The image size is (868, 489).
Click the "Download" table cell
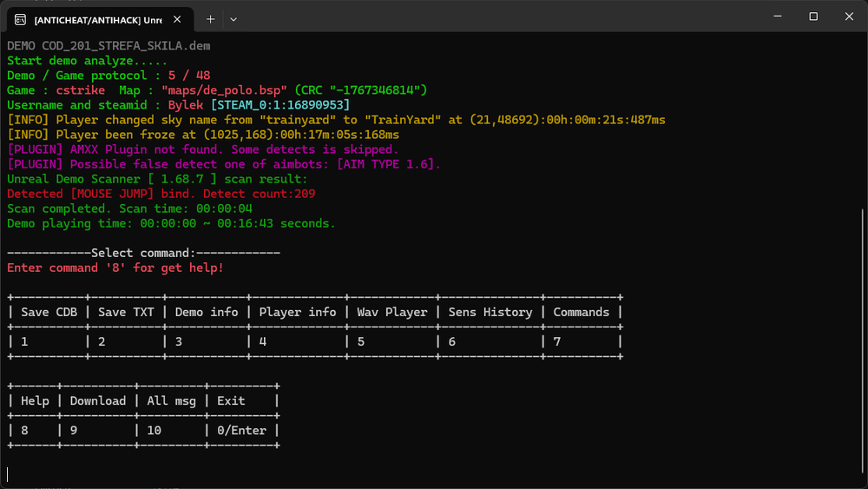[98, 401]
